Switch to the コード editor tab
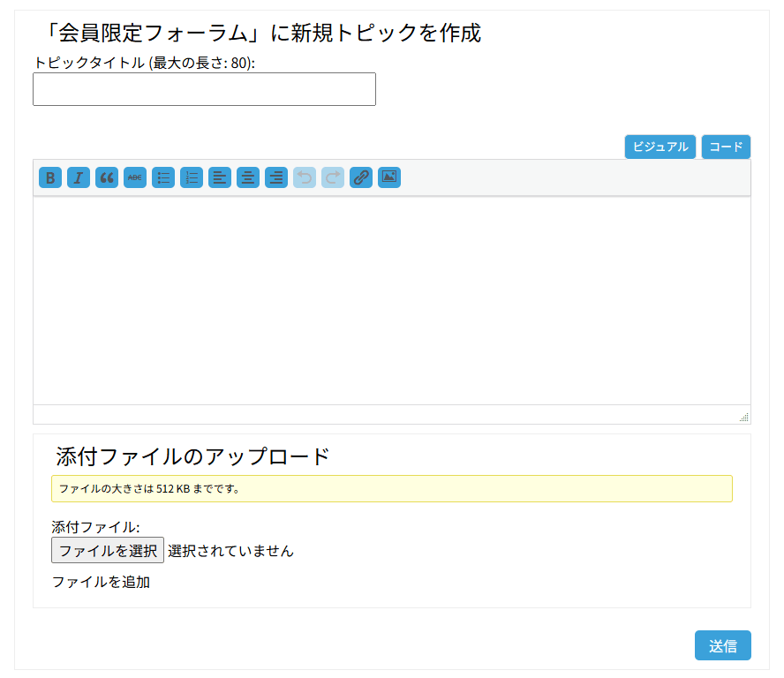The width and height of the screenshot is (784, 678). click(x=726, y=147)
